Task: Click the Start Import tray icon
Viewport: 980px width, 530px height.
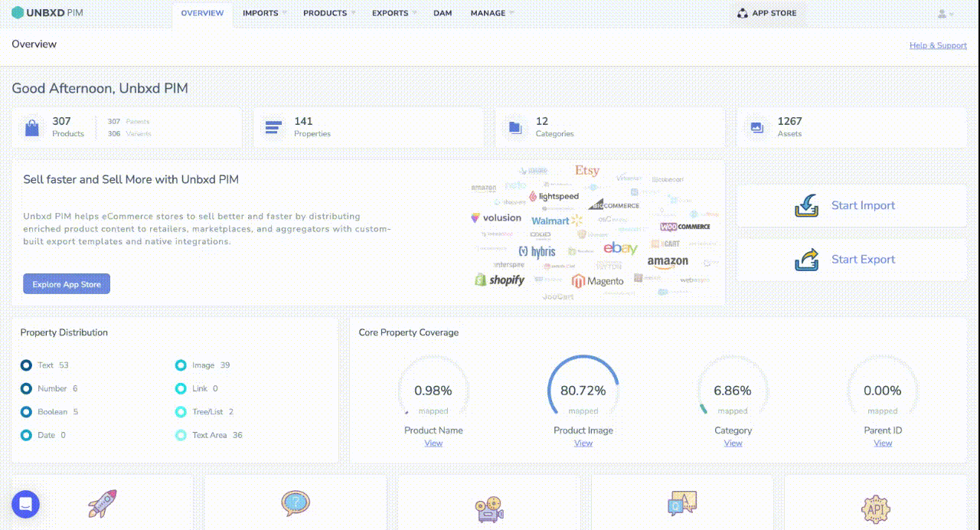Action: coord(807,205)
